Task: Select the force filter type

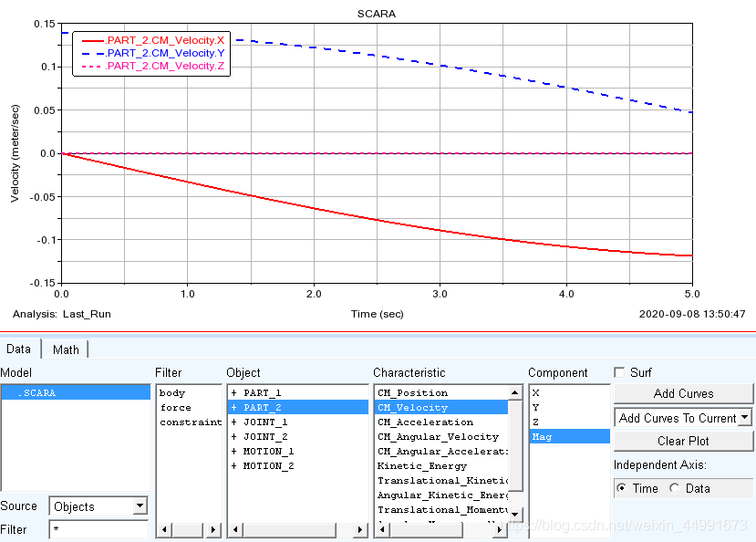Action: coord(175,408)
